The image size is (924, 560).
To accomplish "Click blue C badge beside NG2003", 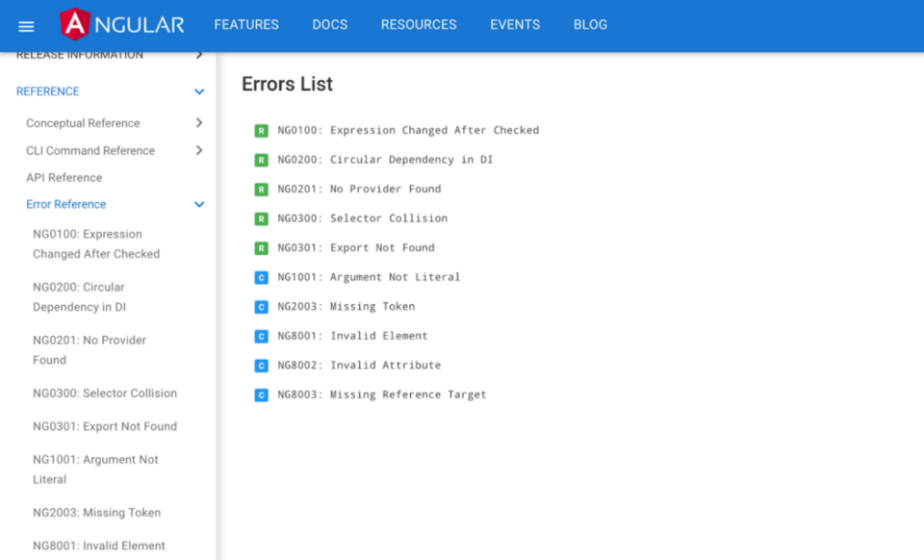I will coord(261,307).
